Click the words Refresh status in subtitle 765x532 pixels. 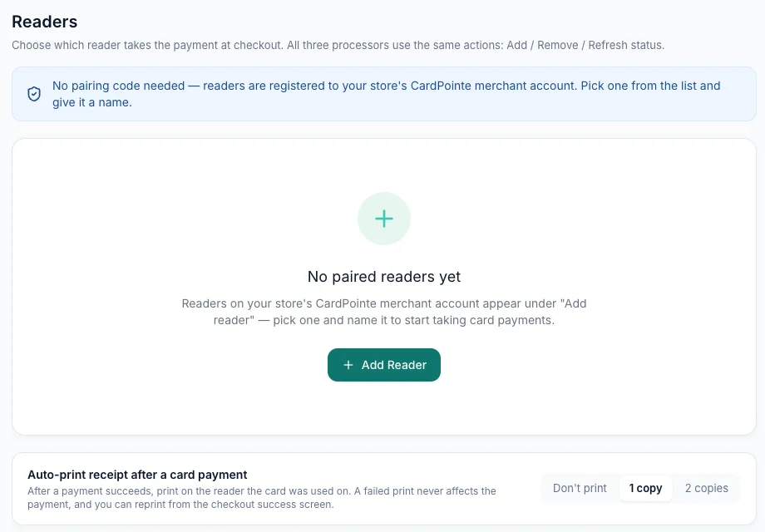[x=626, y=45]
